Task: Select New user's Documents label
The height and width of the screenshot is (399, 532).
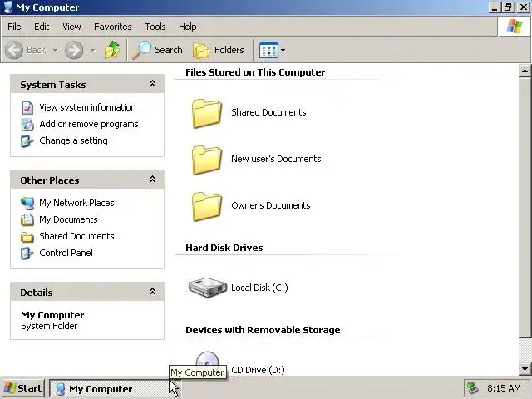Action: click(x=276, y=159)
